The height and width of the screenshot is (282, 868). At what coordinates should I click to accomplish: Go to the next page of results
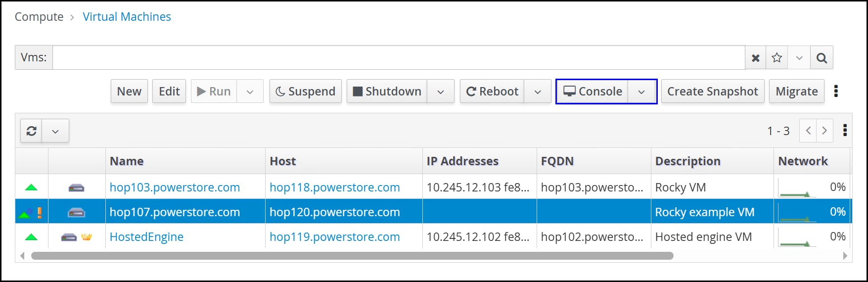(824, 131)
